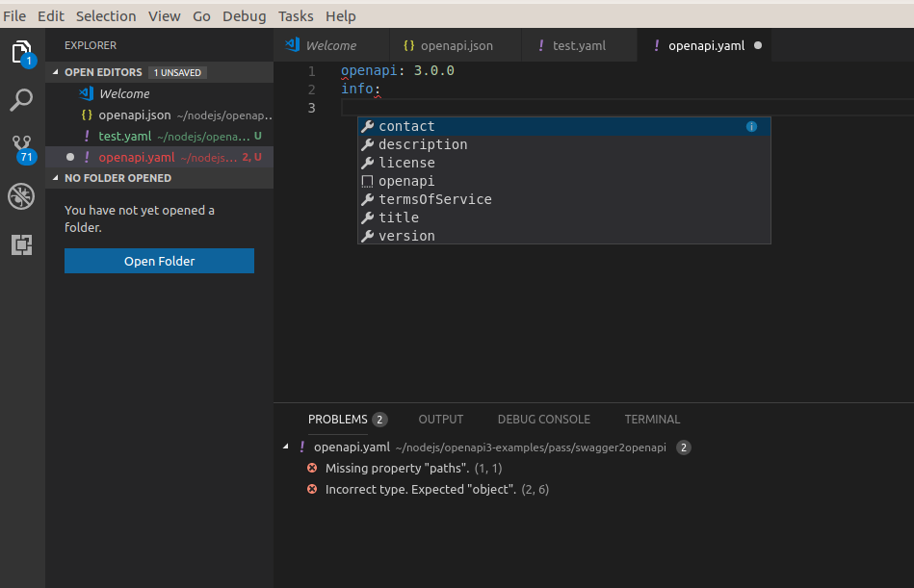Click wrench icon beside version suggestion
This screenshot has width=914, height=588.
point(367,236)
